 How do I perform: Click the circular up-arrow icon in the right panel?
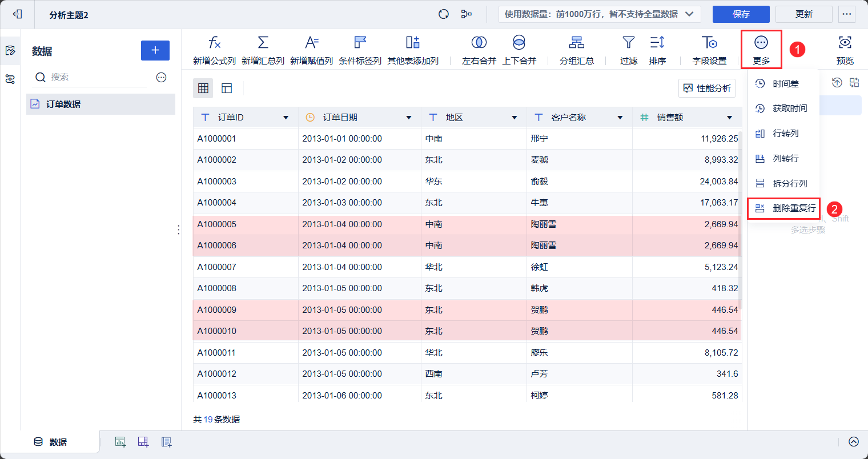(837, 83)
